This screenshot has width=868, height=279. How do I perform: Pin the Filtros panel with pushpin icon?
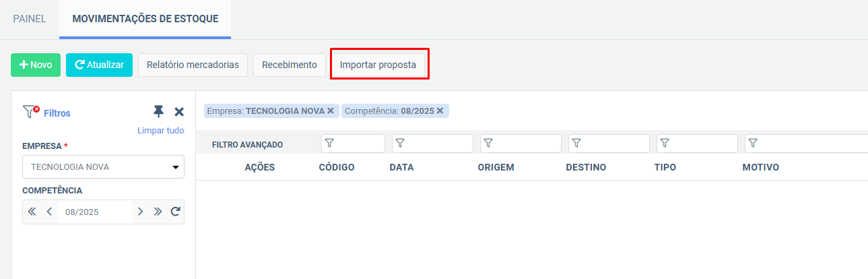tap(159, 112)
